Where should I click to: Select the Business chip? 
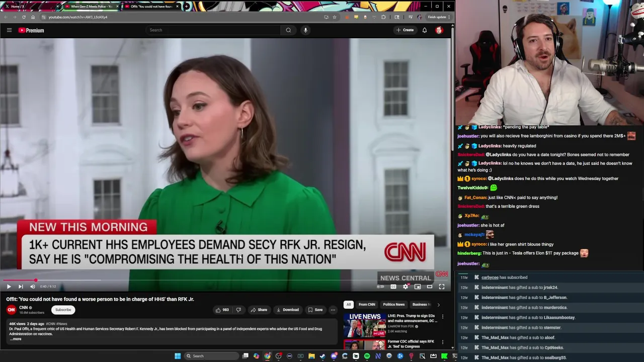pos(421,304)
